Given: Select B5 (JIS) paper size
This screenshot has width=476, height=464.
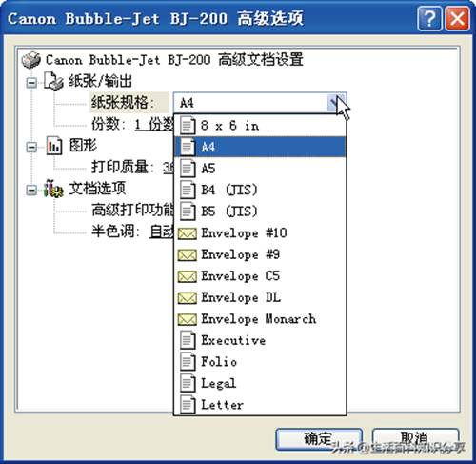Looking at the screenshot, I should [x=260, y=212].
